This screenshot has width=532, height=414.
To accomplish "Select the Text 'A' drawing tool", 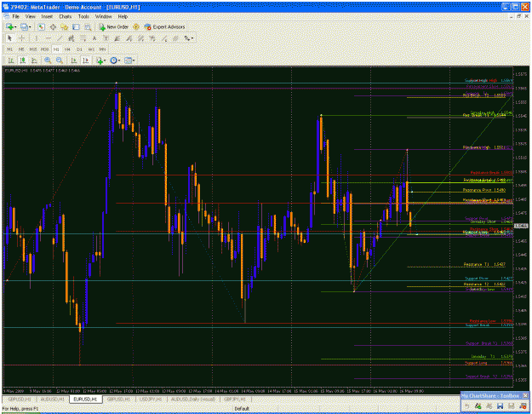I will click(x=94, y=38).
